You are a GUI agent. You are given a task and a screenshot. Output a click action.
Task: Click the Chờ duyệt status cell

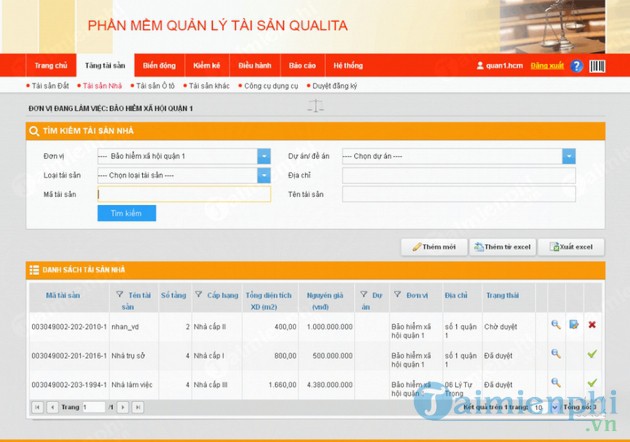coord(501,327)
